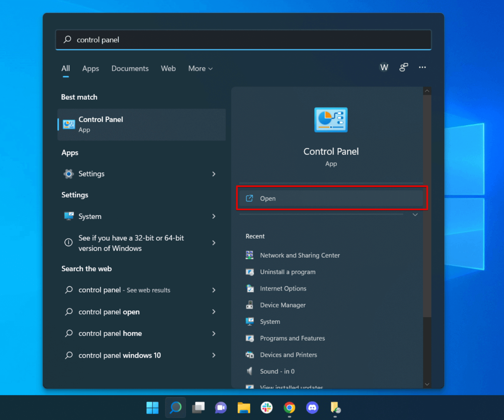Image resolution: width=504 pixels, height=420 pixels.
Task: Expand 'control panel - See web results' chevron
Action: tap(214, 290)
